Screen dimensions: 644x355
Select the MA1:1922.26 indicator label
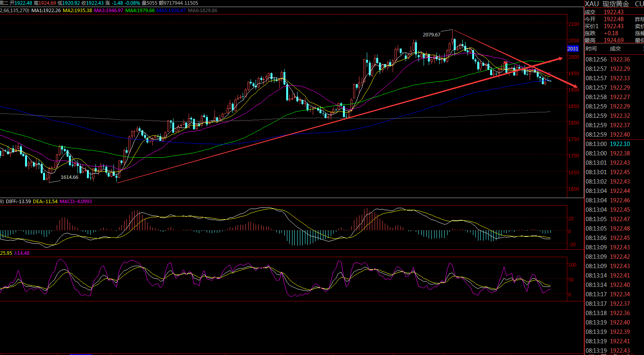pyautogui.click(x=46, y=11)
